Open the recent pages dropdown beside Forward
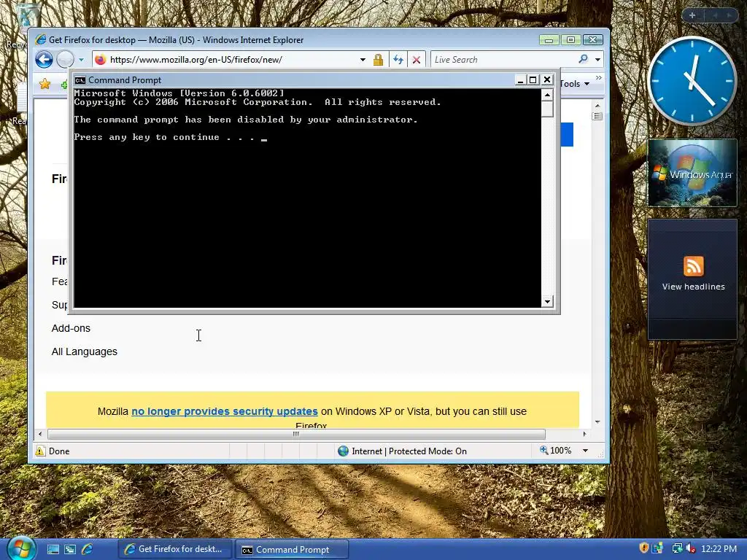The height and width of the screenshot is (560, 747). pyautogui.click(x=81, y=60)
